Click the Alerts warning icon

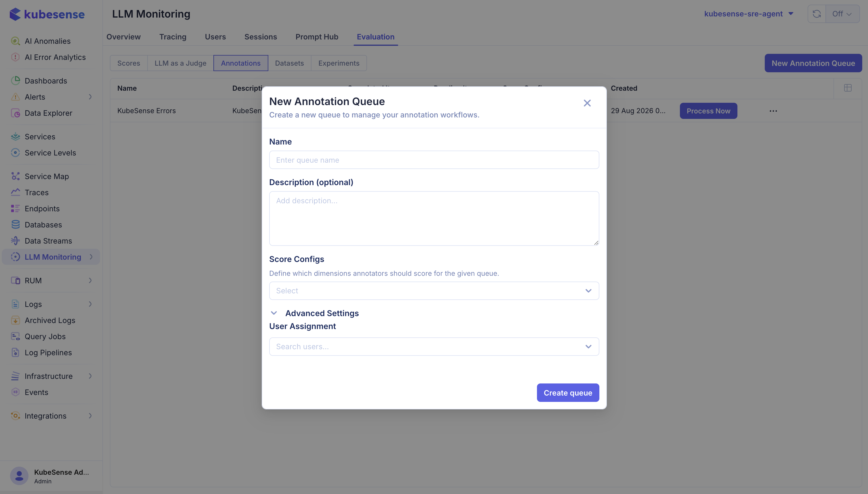(15, 97)
